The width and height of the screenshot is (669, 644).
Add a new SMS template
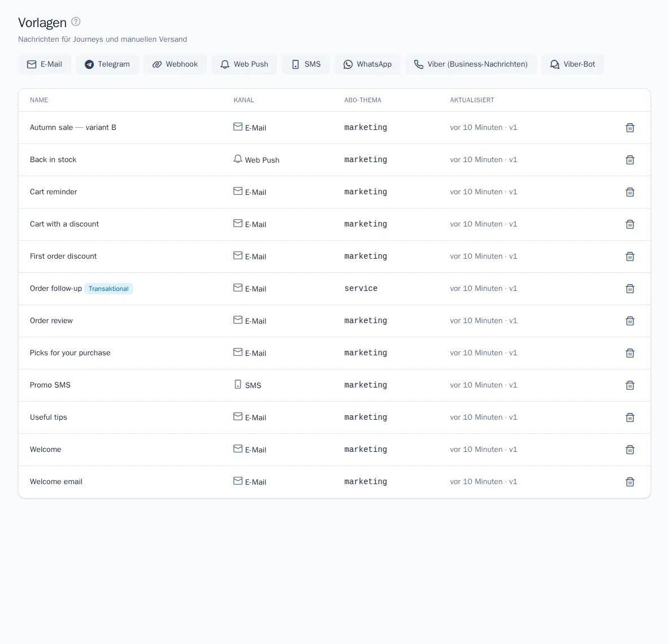point(306,64)
